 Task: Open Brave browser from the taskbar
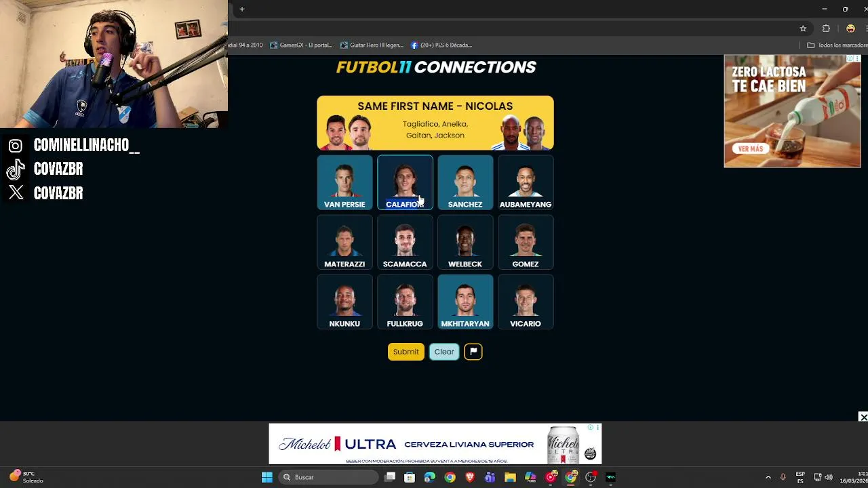tap(470, 477)
